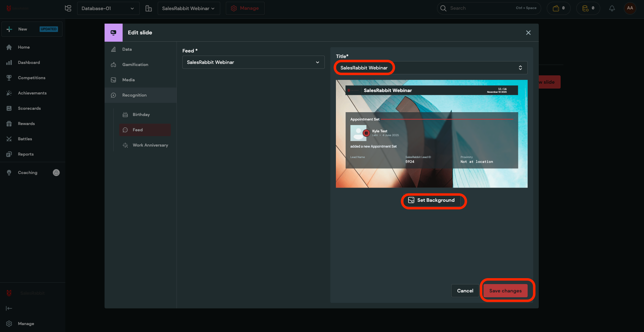Image resolution: width=644 pixels, height=332 pixels.
Task: Open the hierarchy tree icon in top bar
Action: point(68,8)
